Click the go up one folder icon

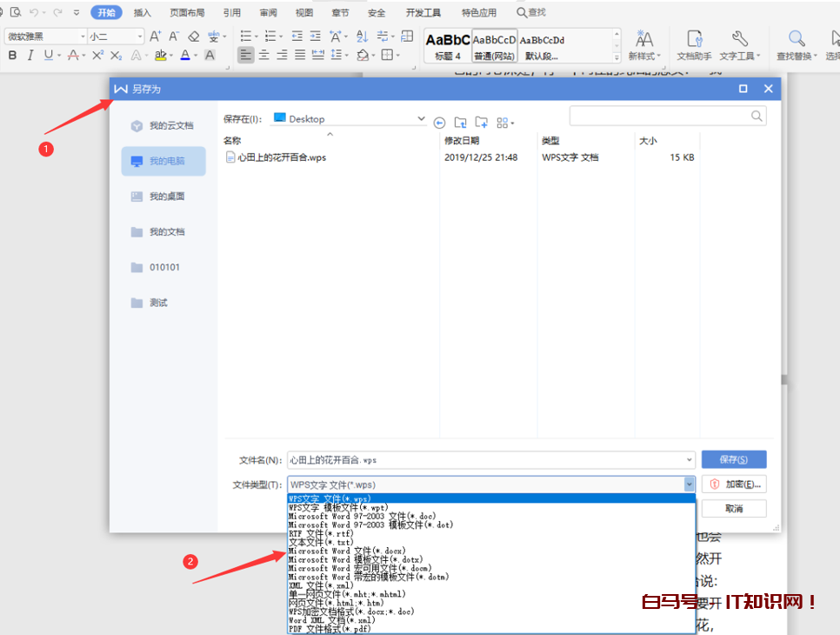pyautogui.click(x=460, y=123)
